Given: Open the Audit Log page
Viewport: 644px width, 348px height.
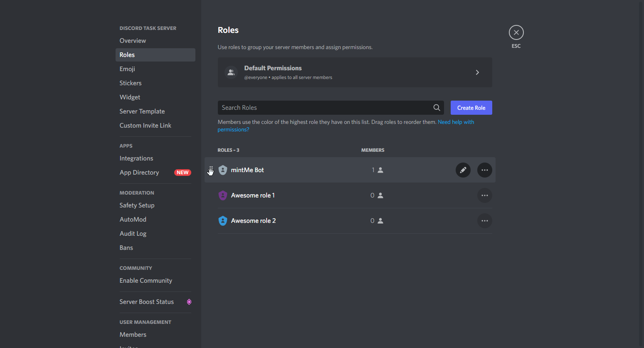Looking at the screenshot, I should tap(133, 234).
